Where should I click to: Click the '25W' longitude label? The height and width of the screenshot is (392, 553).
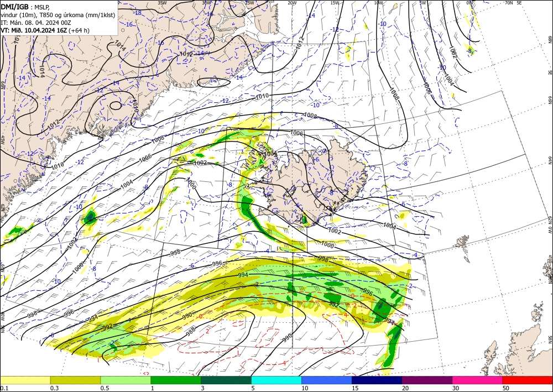250,3
